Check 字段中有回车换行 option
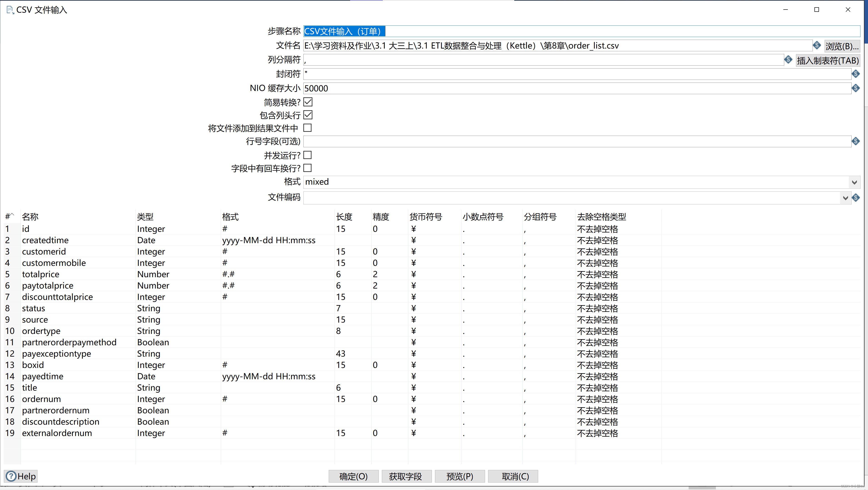The width and height of the screenshot is (868, 490). pyautogui.click(x=307, y=168)
